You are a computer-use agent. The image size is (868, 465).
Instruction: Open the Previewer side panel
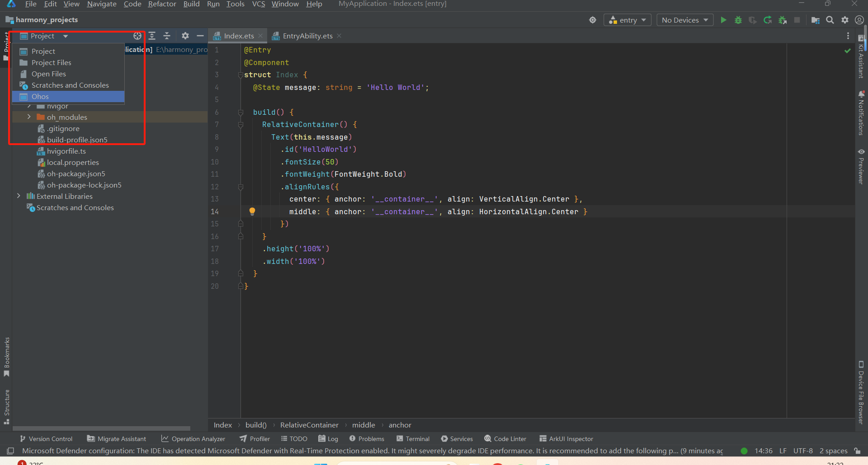pyautogui.click(x=861, y=166)
